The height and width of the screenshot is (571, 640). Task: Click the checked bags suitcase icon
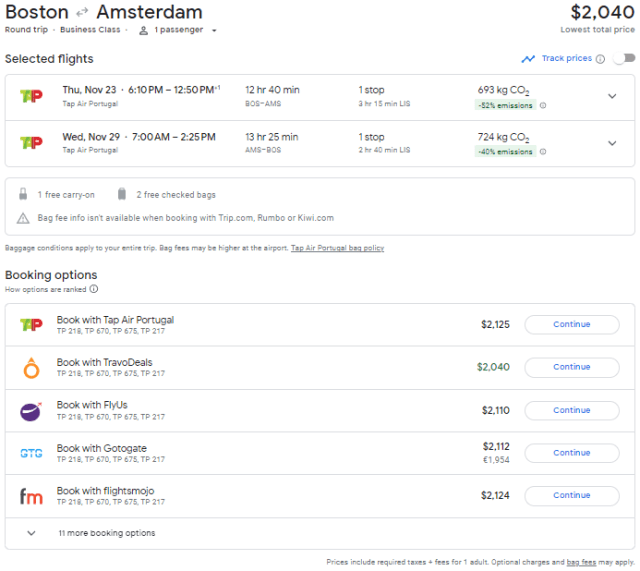click(x=122, y=194)
